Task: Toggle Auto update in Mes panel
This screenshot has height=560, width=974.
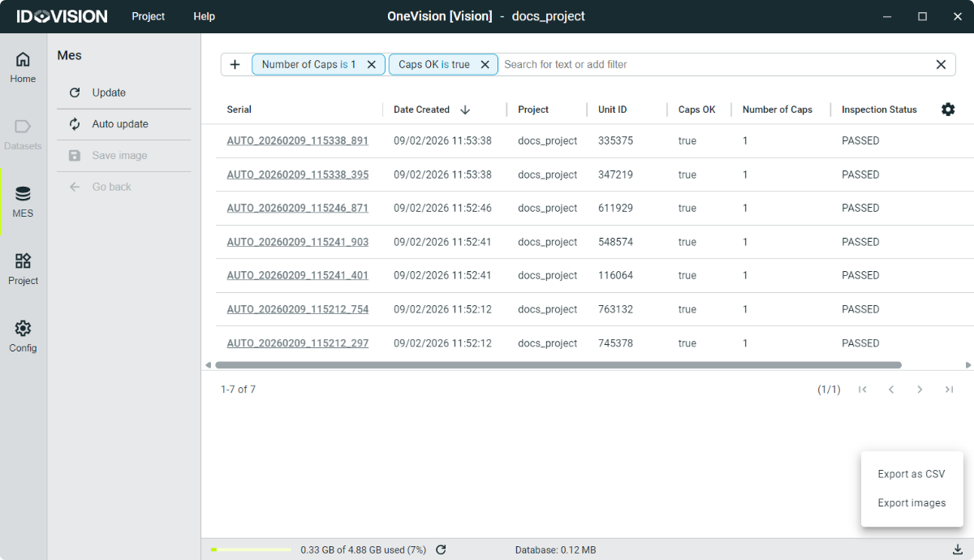Action: (x=119, y=124)
